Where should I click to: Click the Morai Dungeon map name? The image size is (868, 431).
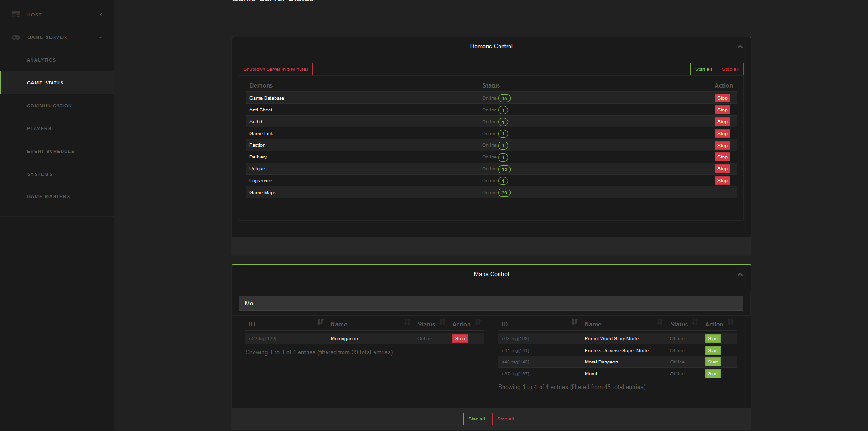(601, 362)
